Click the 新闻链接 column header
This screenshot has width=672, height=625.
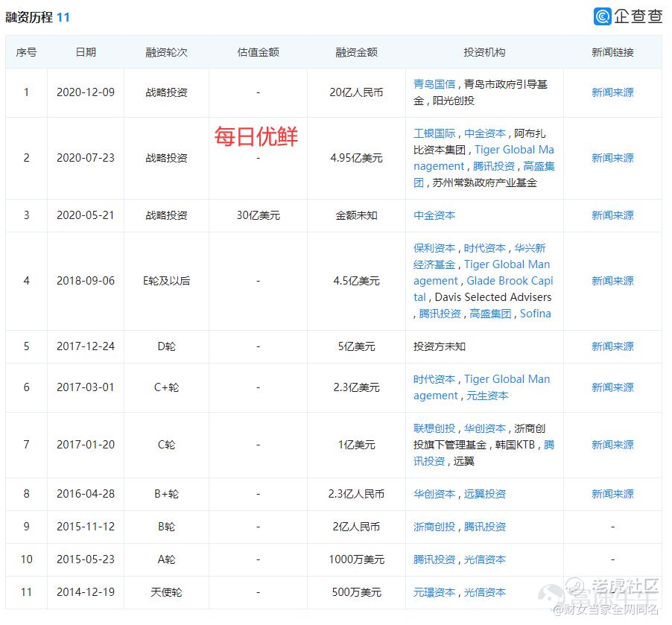click(612, 53)
